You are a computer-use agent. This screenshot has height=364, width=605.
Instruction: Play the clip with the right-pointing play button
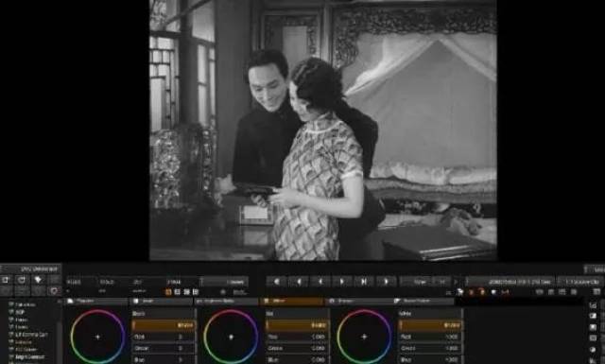(341, 282)
